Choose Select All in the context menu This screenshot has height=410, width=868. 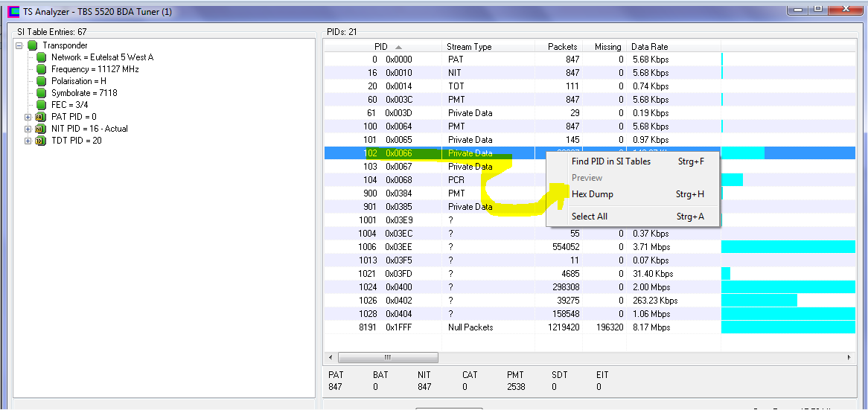pos(589,217)
